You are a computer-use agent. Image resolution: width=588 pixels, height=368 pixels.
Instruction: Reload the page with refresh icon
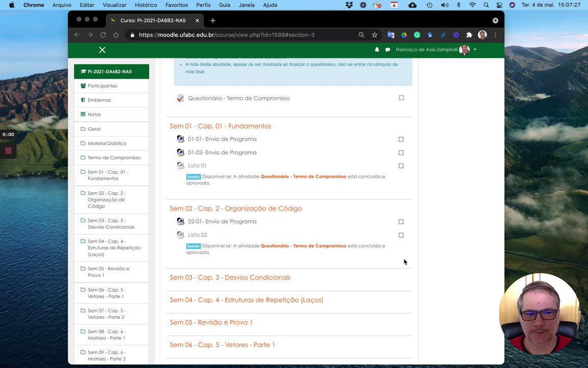click(x=103, y=35)
